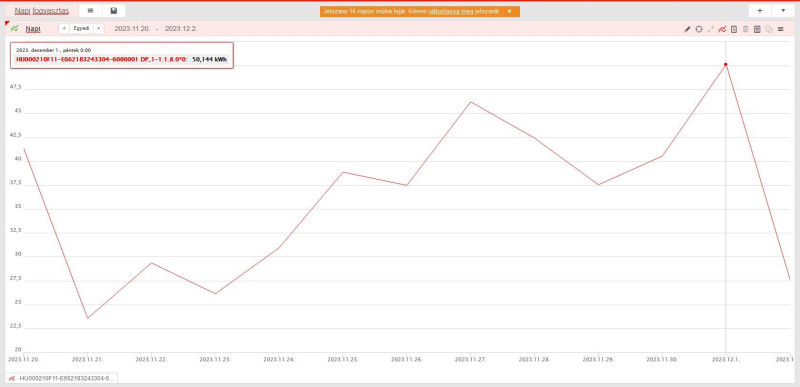
Task: Add a new panel with the plus button
Action: (x=760, y=11)
